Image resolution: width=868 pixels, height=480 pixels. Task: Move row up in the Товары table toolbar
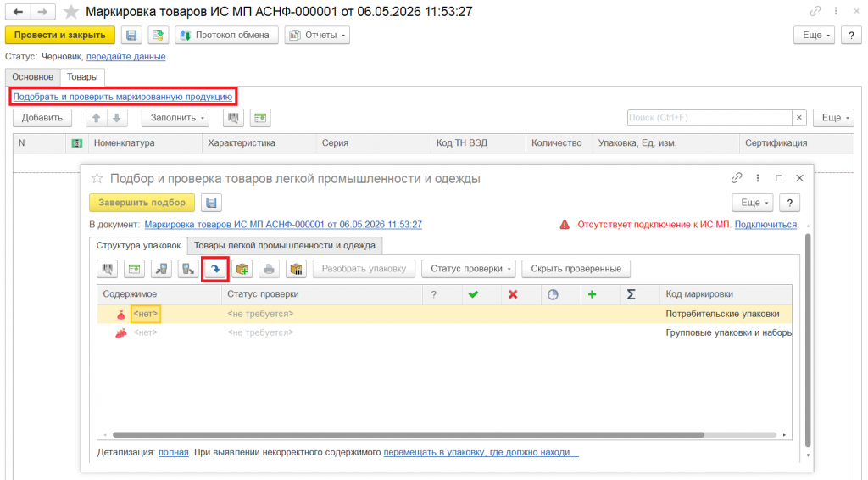[96, 117]
